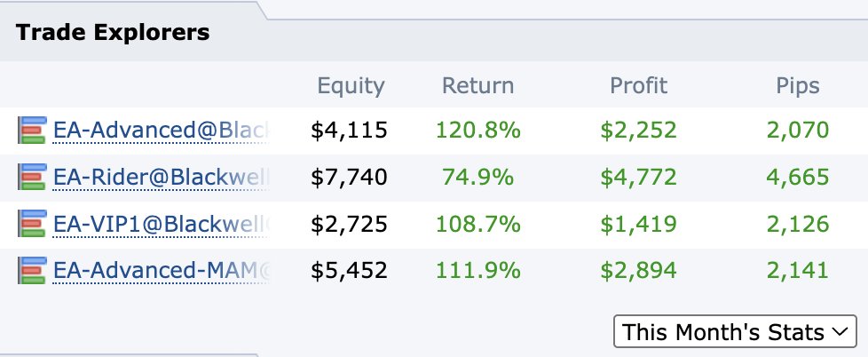
Task: Click the $5,452 equity figure
Action: click(x=349, y=271)
